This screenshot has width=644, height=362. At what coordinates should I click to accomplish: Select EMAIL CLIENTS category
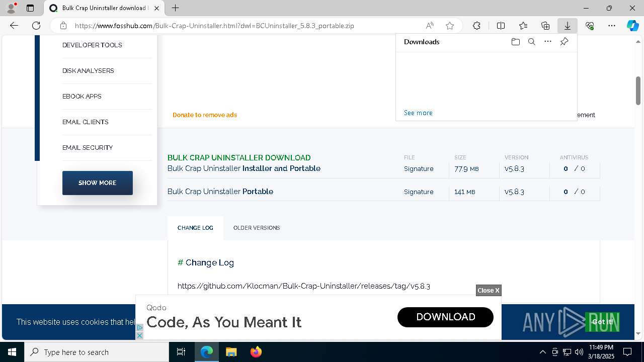[x=86, y=122]
